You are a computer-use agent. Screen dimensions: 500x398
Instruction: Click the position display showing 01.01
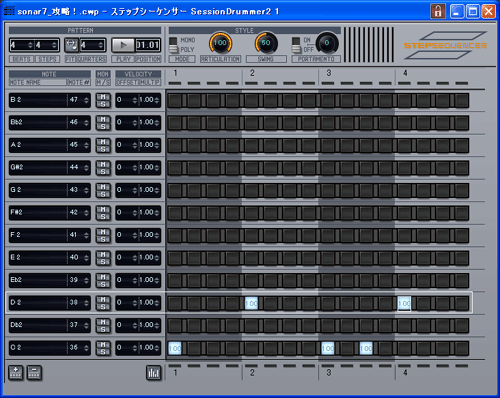click(148, 45)
